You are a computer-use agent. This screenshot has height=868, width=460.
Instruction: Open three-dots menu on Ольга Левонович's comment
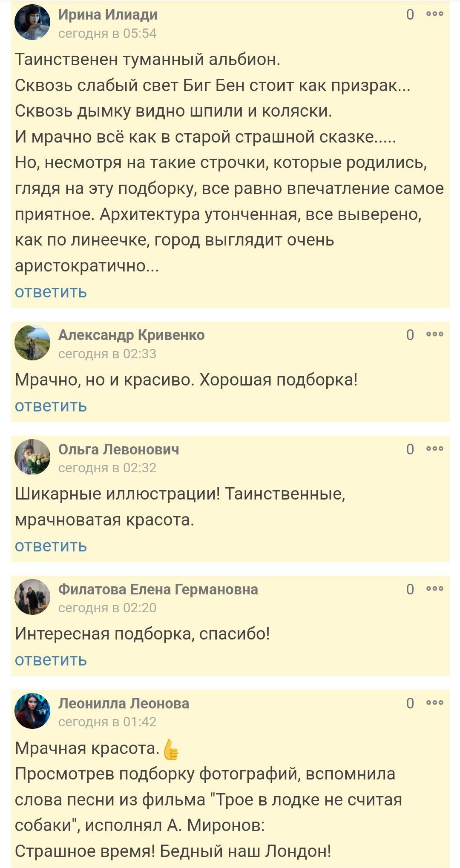tap(435, 449)
